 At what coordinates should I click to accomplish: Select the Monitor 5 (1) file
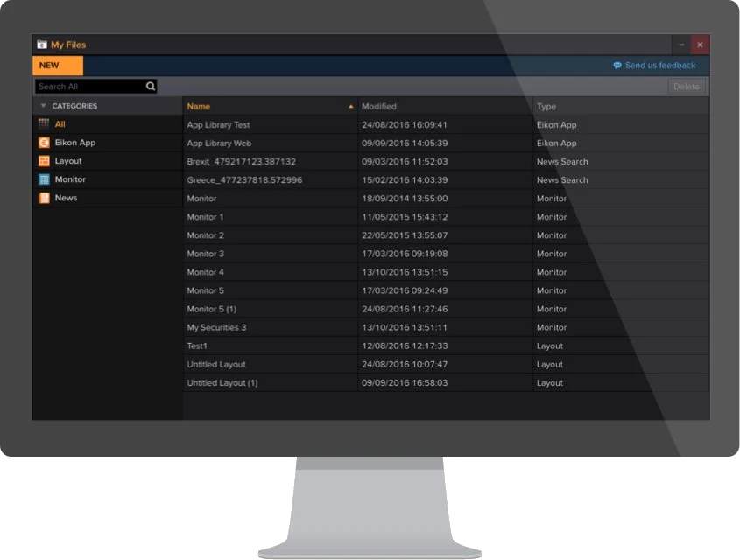(211, 309)
